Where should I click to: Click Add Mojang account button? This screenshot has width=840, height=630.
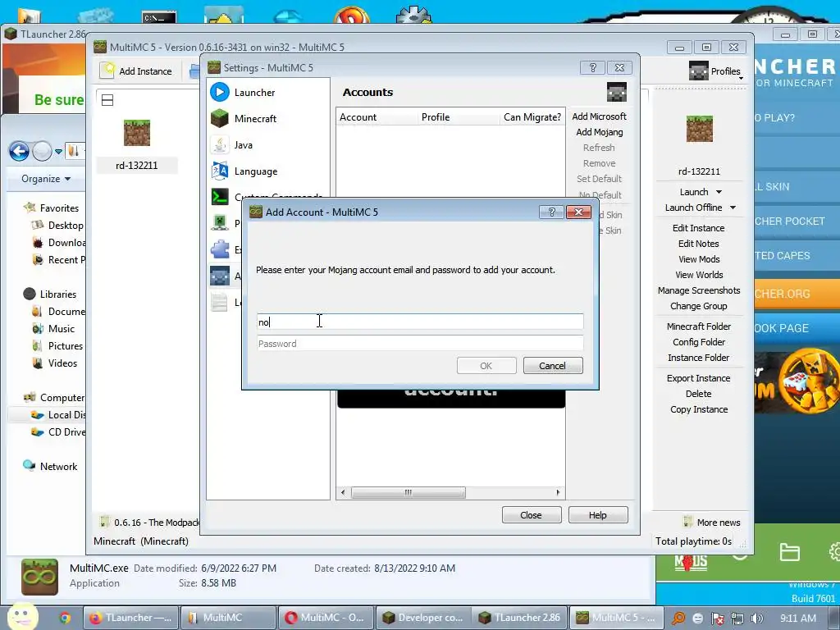coord(599,132)
